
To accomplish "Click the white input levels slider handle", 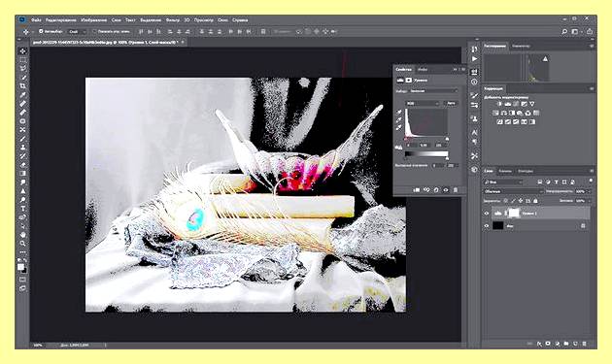I will [x=447, y=139].
